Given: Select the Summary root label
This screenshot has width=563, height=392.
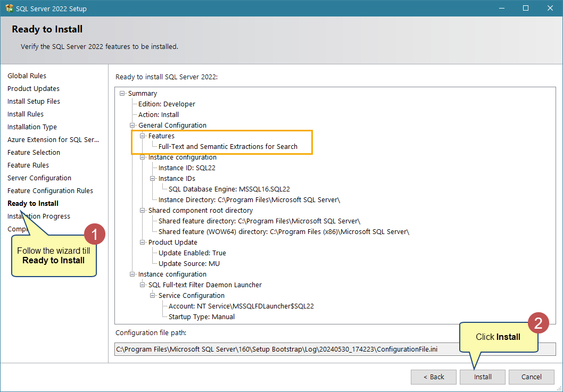Looking at the screenshot, I should pos(143,93).
